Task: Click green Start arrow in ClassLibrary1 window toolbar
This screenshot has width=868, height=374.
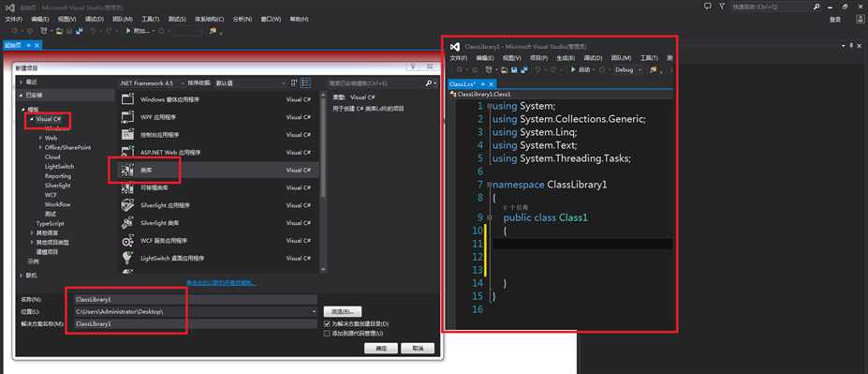Action: pos(573,69)
